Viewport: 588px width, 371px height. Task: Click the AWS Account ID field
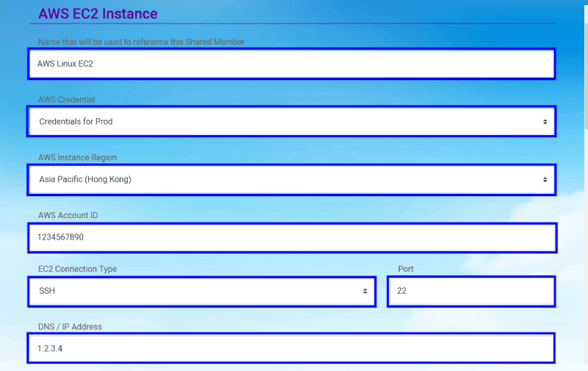click(x=292, y=237)
